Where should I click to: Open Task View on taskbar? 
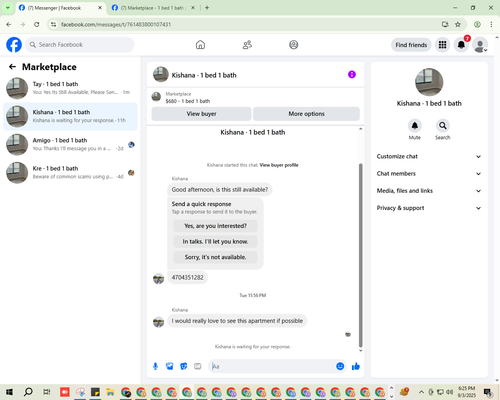click(x=47, y=392)
